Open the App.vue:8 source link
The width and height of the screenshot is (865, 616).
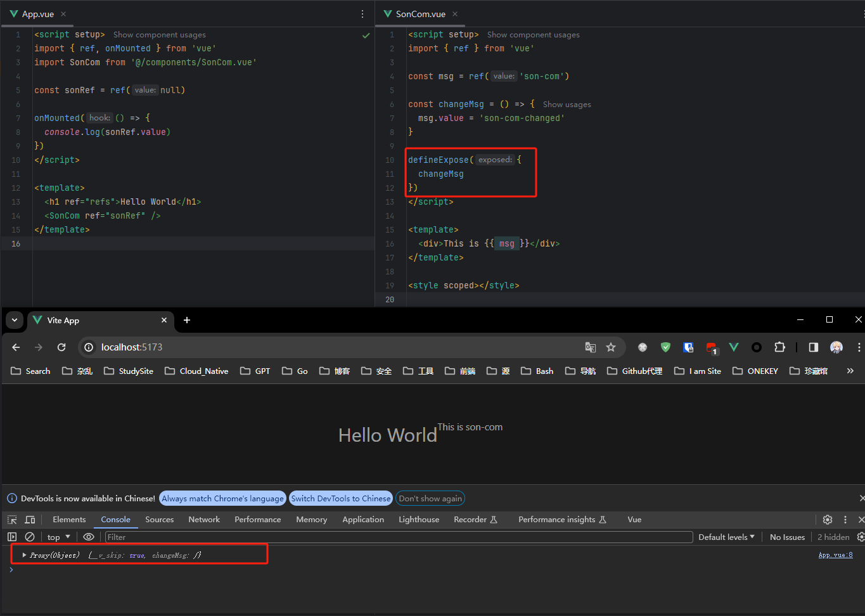click(835, 555)
